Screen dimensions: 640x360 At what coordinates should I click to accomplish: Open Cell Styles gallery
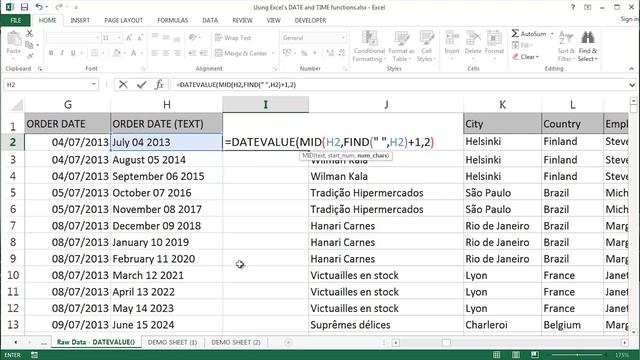coord(427,46)
